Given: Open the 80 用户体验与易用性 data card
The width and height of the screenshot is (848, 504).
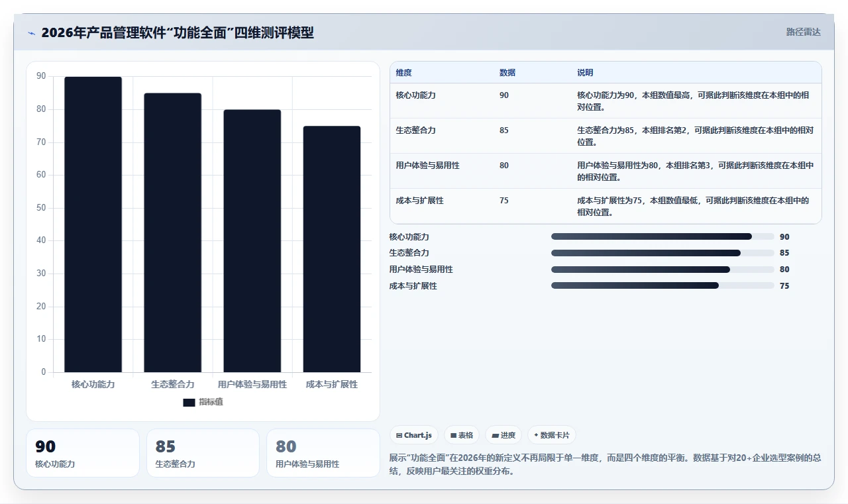Looking at the screenshot, I should [323, 453].
